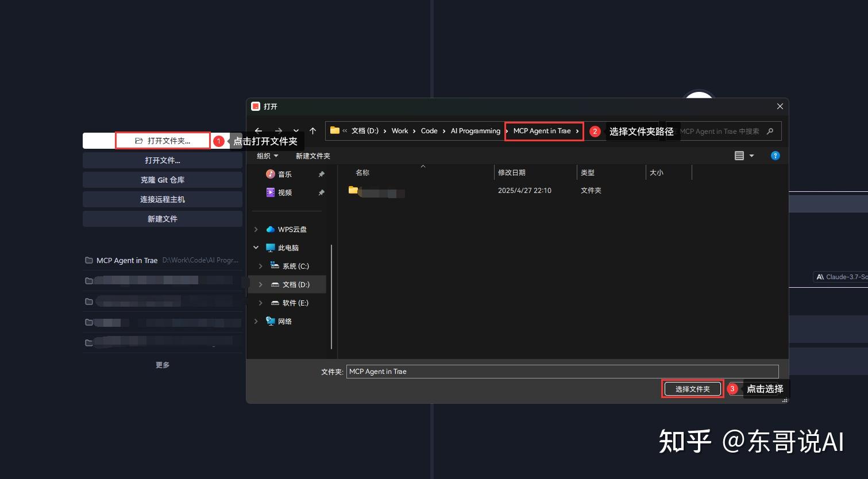Unpin 音乐 using its pin toggle
The height and width of the screenshot is (479, 868).
(x=322, y=174)
